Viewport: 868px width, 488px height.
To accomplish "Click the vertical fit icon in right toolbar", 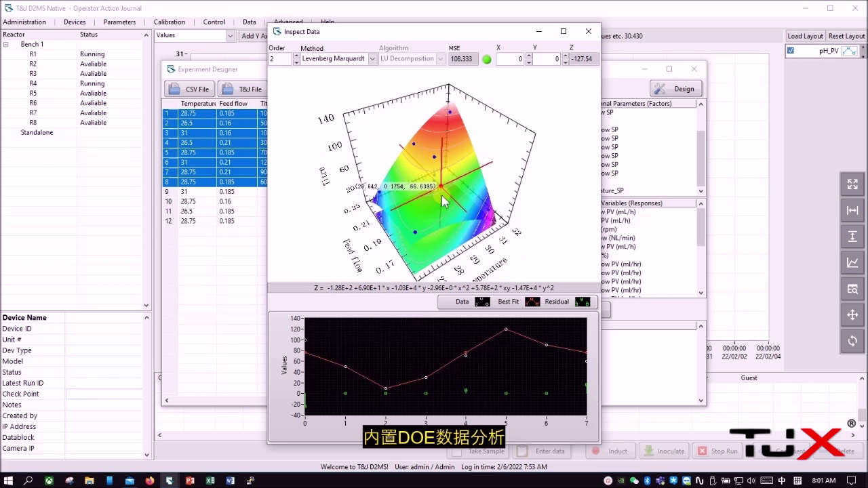I will coord(852,237).
